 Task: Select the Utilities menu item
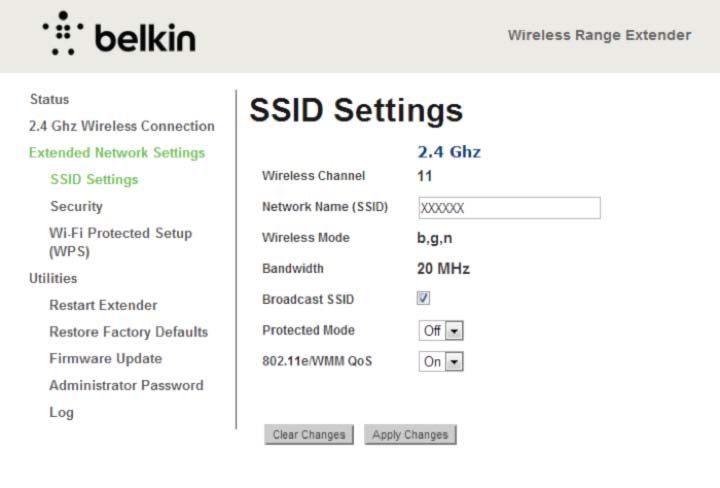tap(53, 278)
